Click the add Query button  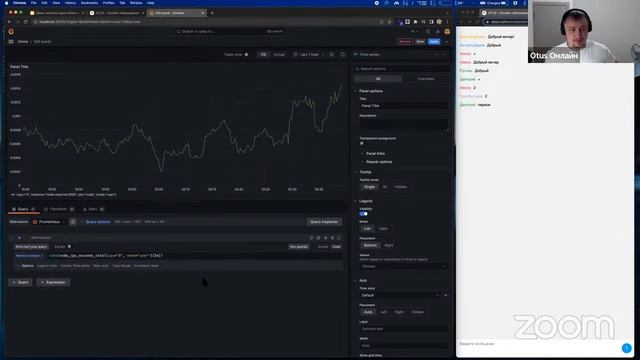[20, 282]
